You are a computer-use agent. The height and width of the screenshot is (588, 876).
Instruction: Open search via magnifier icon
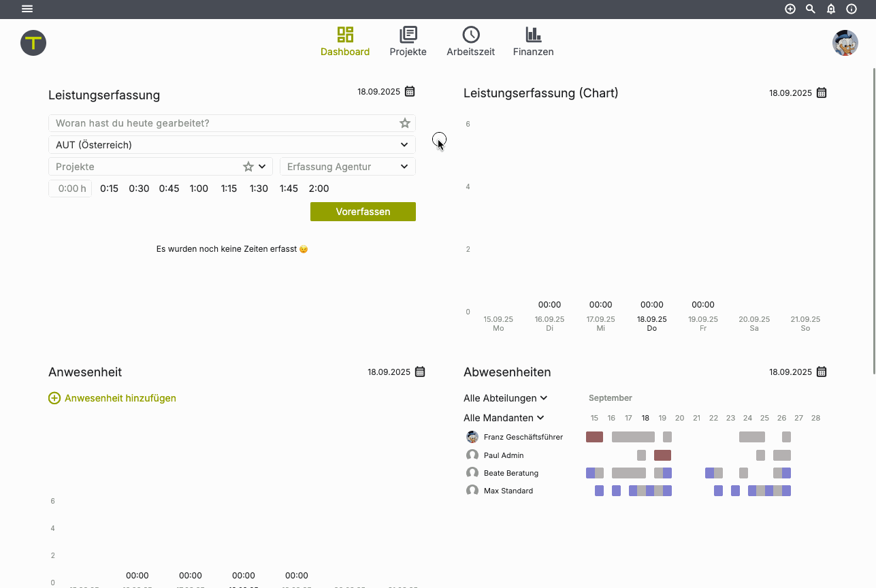point(811,9)
